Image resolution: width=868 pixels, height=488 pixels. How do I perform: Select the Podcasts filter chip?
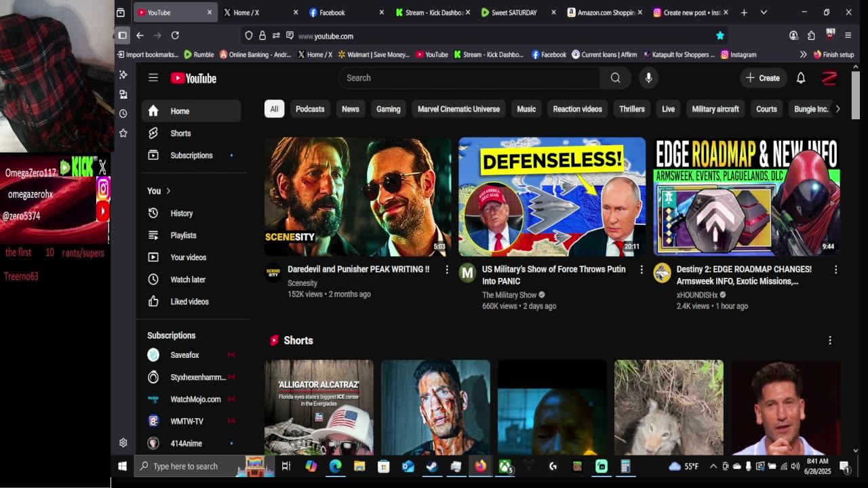[310, 109]
